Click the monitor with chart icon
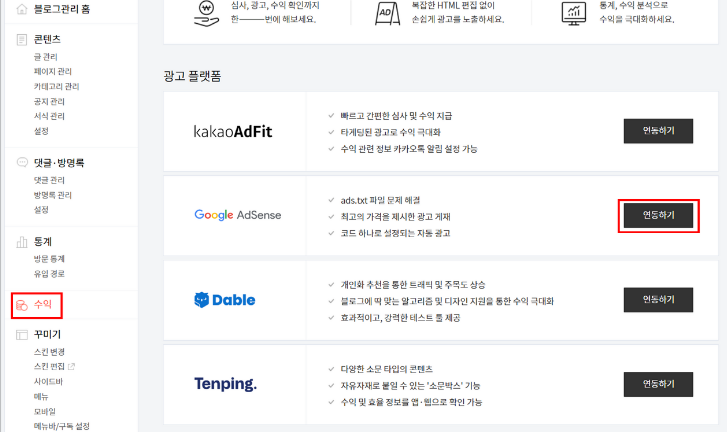 (x=574, y=13)
